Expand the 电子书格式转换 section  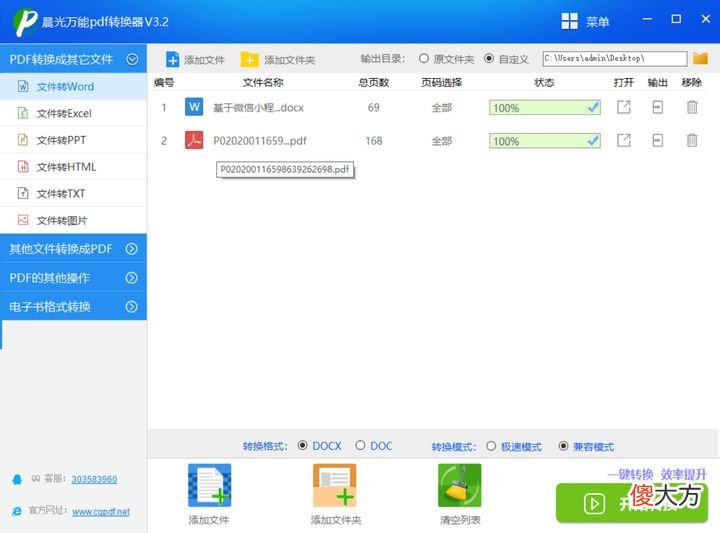tap(132, 307)
